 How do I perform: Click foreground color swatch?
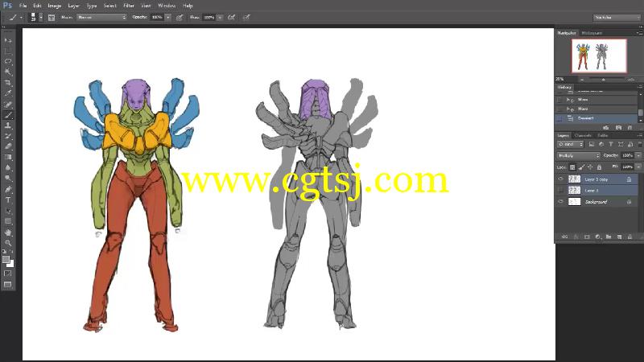click(x=6, y=259)
